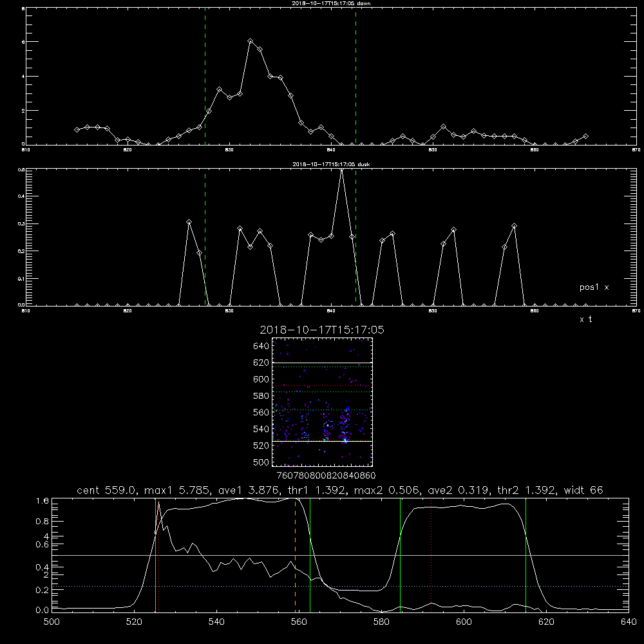Click the 'thr2 1.392' statistic

point(527,490)
